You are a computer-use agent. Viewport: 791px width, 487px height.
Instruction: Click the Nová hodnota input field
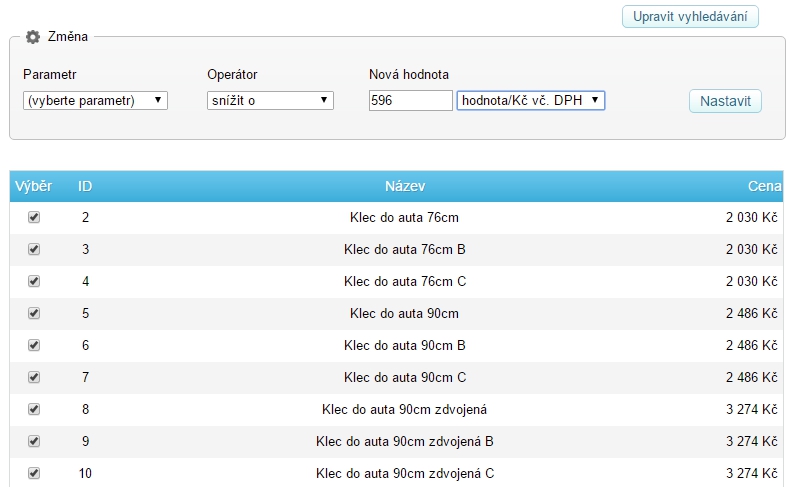tap(410, 100)
